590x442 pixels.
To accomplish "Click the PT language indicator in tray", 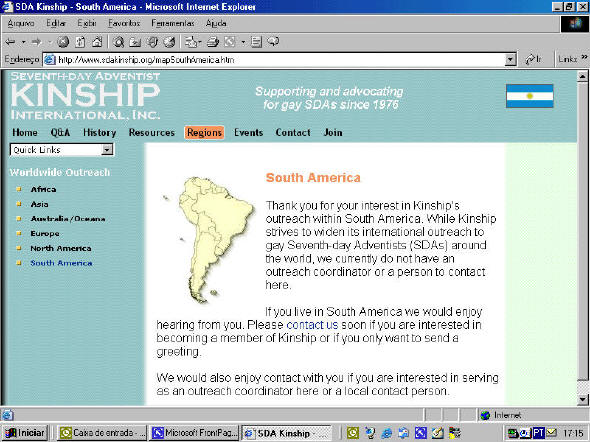I will pyautogui.click(x=538, y=433).
